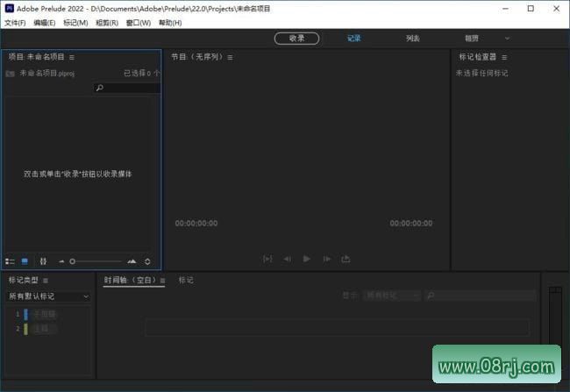Open the 时间轴 panel menu icon
The image size is (570, 392).
tap(162, 281)
